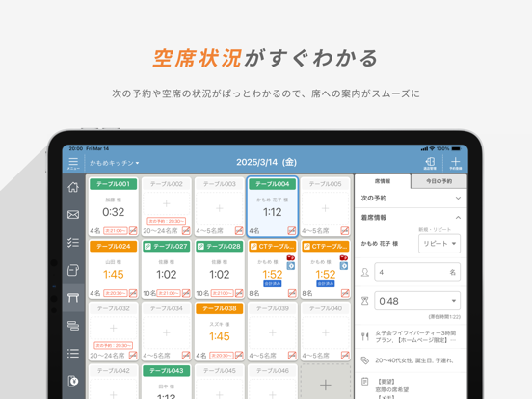Select the orange テーブル024 card
The image size is (532, 399).
114,269
